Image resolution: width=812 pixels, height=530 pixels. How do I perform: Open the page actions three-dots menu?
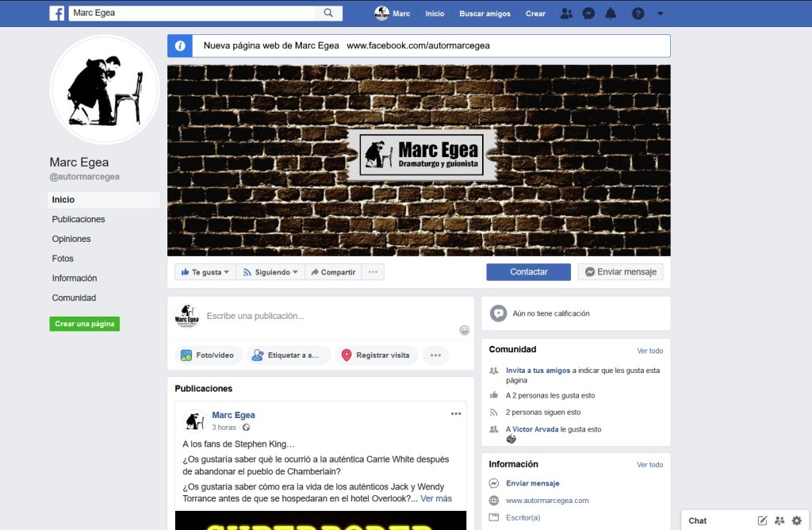click(373, 272)
